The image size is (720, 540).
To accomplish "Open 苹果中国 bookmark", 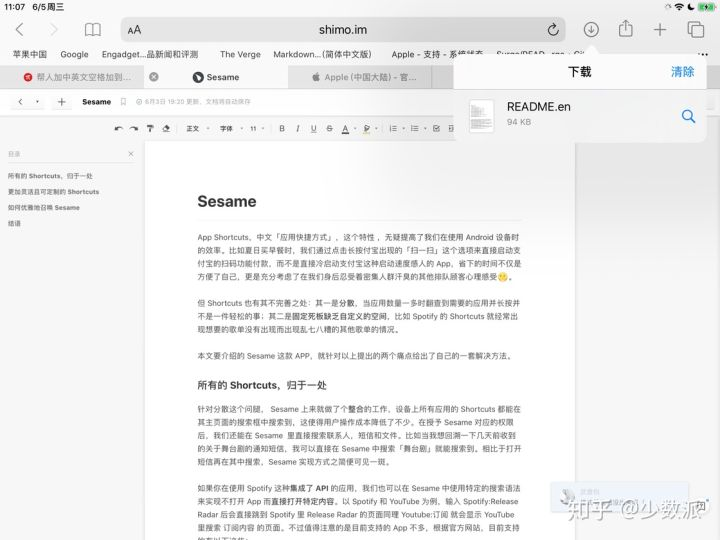I will 30,54.
